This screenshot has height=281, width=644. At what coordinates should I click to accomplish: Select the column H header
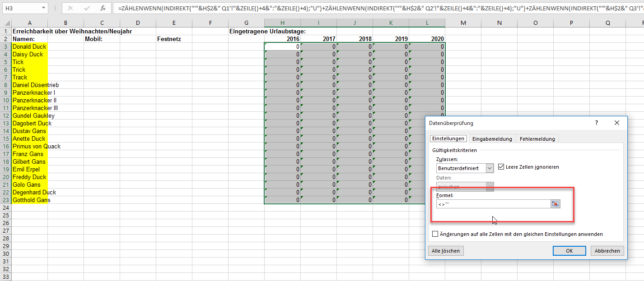282,23
